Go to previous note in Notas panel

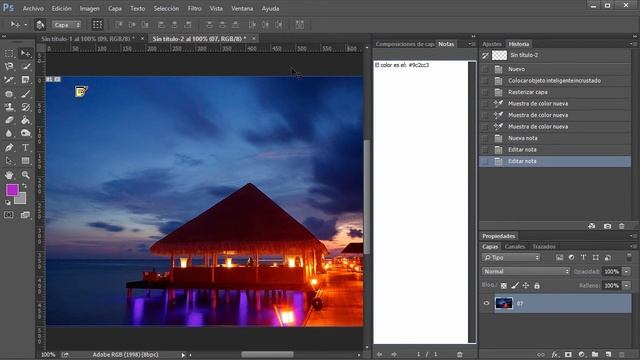point(380,354)
